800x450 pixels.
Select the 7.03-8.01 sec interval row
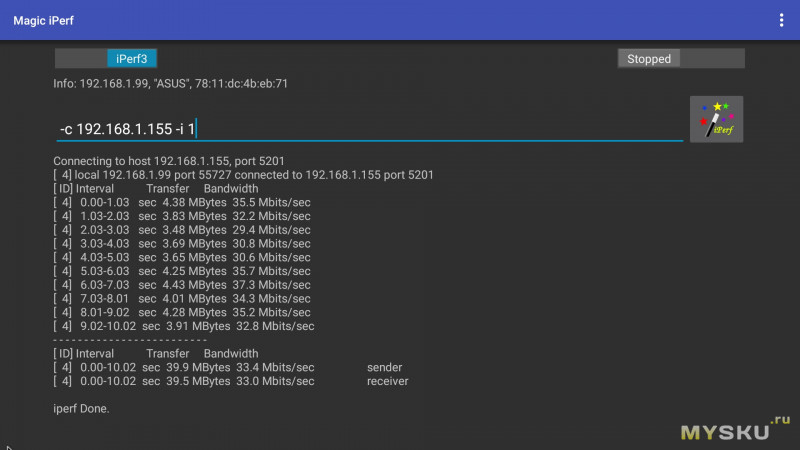[x=182, y=299]
